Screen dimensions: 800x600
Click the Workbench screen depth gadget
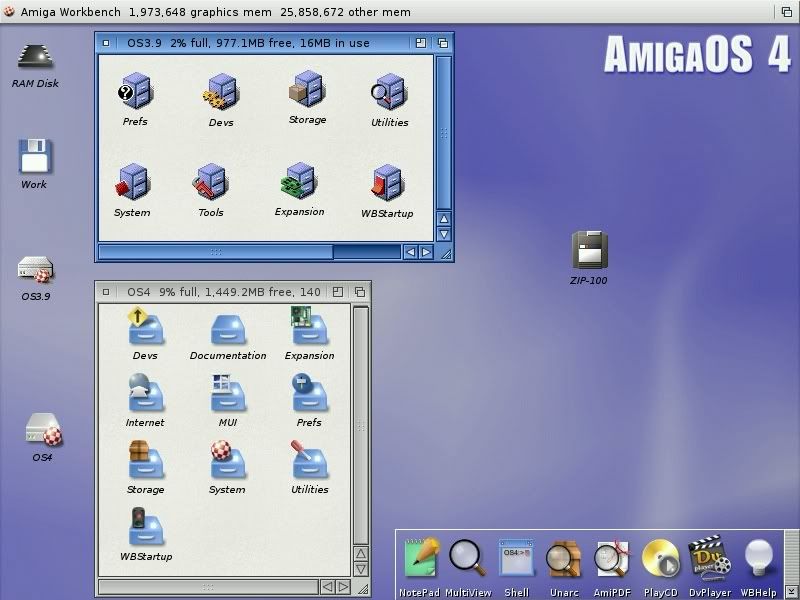(787, 12)
